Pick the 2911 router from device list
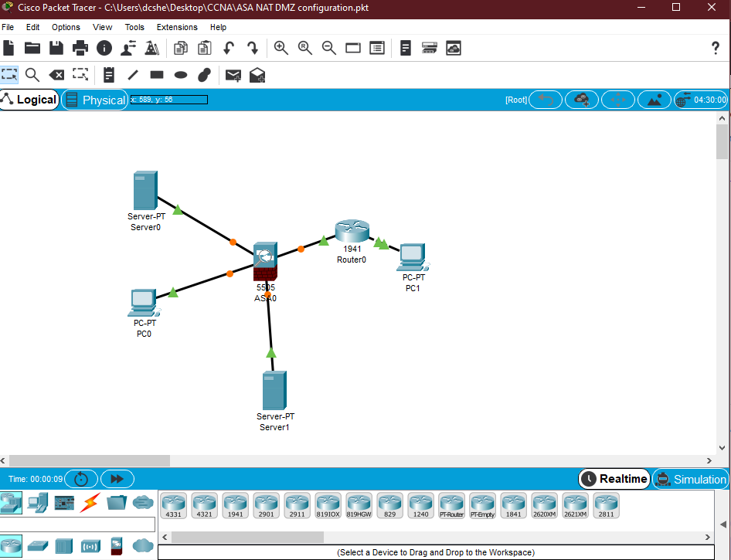 tap(297, 505)
